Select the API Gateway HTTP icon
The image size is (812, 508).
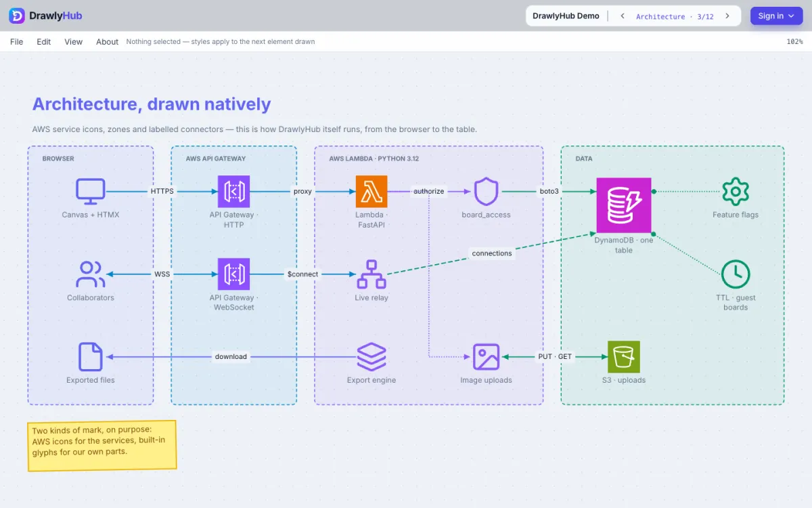233,192
